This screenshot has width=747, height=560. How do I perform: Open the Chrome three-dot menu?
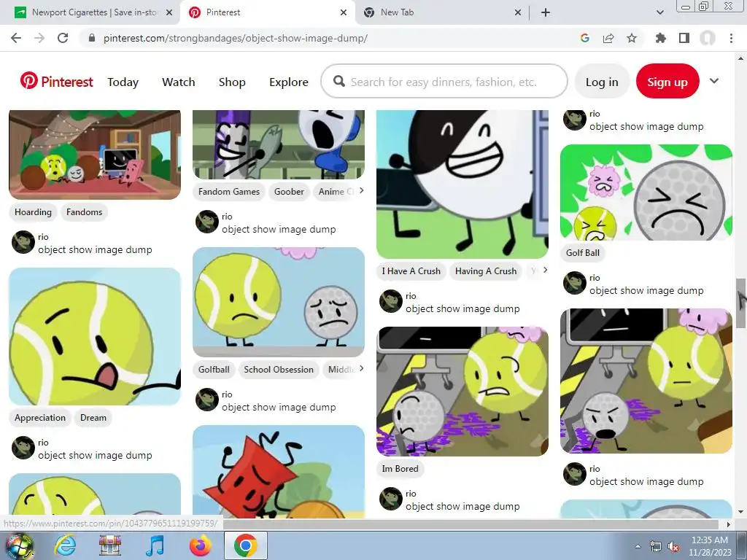[x=731, y=38]
